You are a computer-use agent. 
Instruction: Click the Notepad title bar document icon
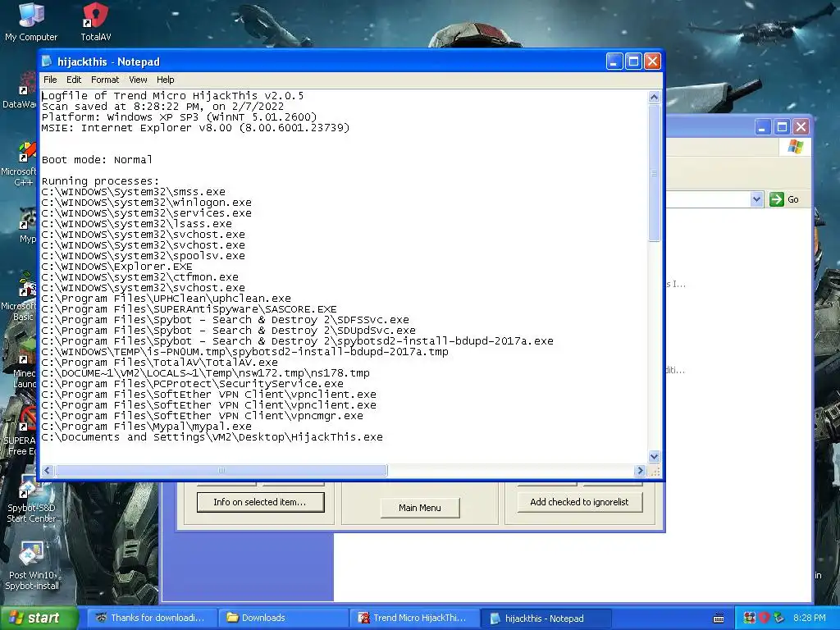pos(48,61)
